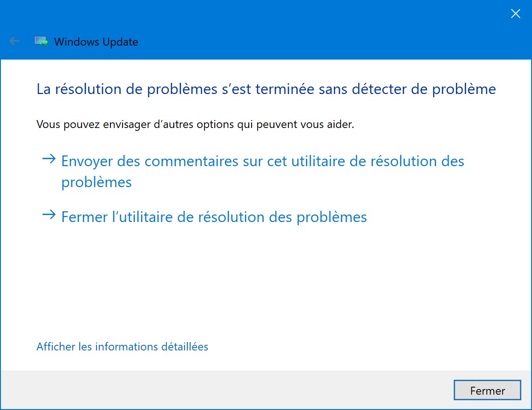Show Afficher les informations détaillées

coord(122,347)
